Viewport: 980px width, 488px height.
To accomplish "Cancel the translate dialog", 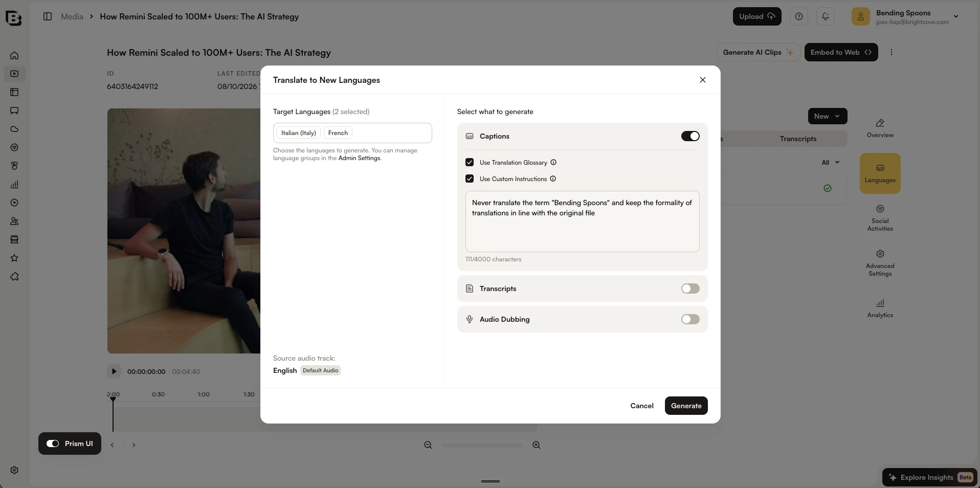I will (x=642, y=406).
